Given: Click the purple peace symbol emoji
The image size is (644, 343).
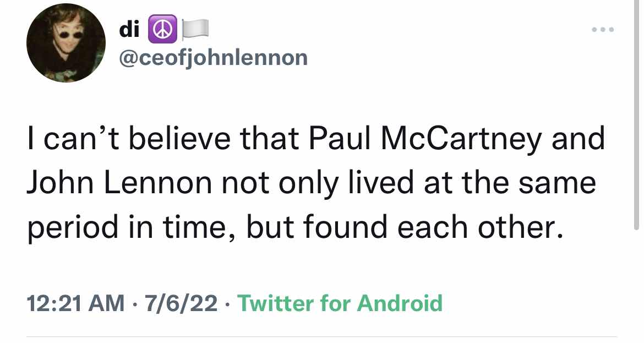Looking at the screenshot, I should tap(161, 30).
